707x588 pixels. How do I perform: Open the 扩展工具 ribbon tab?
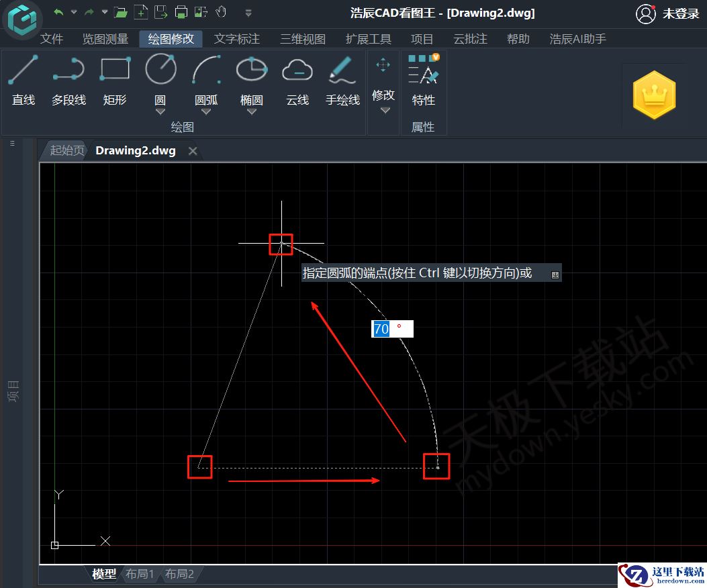(369, 39)
